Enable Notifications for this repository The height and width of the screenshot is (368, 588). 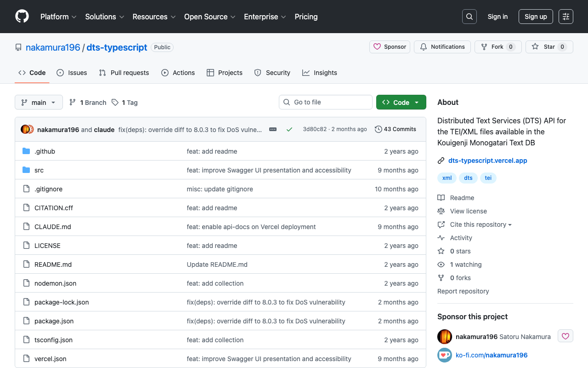[x=442, y=46]
